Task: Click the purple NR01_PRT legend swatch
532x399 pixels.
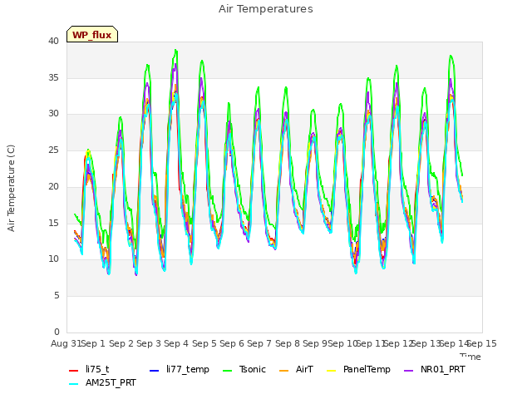Action: pos(408,370)
